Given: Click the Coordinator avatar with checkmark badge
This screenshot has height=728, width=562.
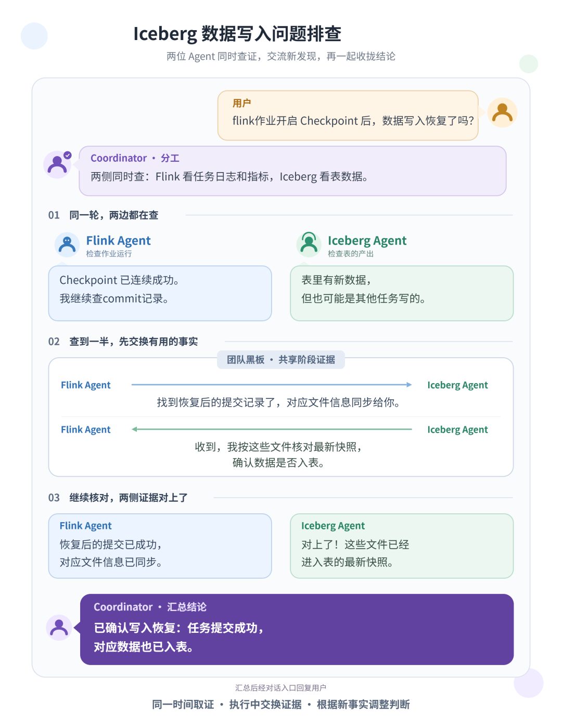Looking at the screenshot, I should click(x=57, y=165).
